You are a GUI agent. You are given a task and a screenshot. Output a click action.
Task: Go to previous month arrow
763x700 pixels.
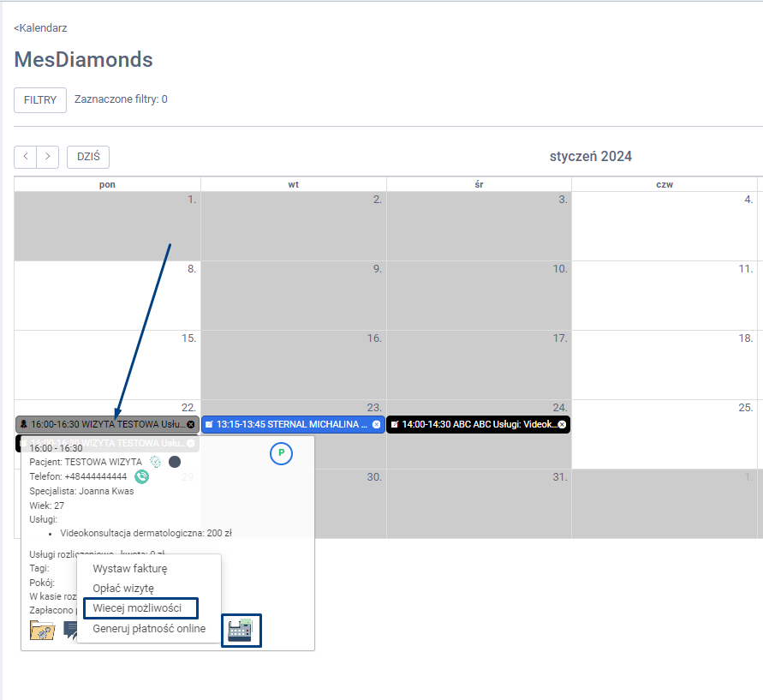(x=26, y=157)
